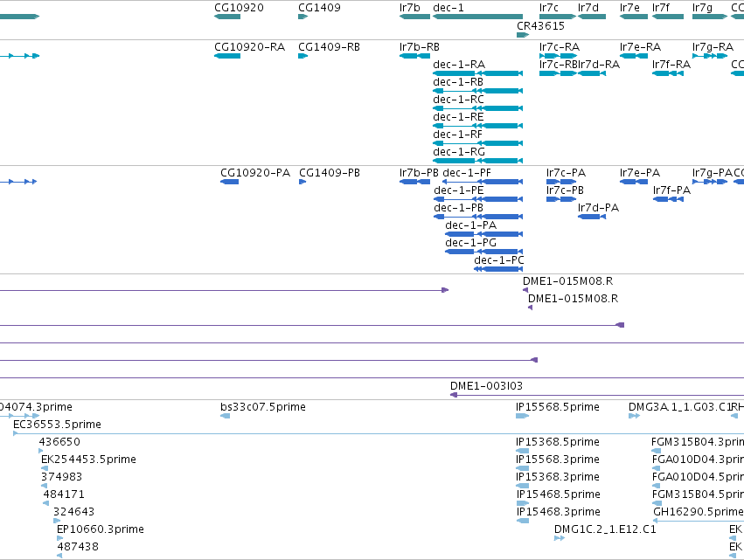
Task: Click the 374983 feature marker
Action: click(44, 486)
